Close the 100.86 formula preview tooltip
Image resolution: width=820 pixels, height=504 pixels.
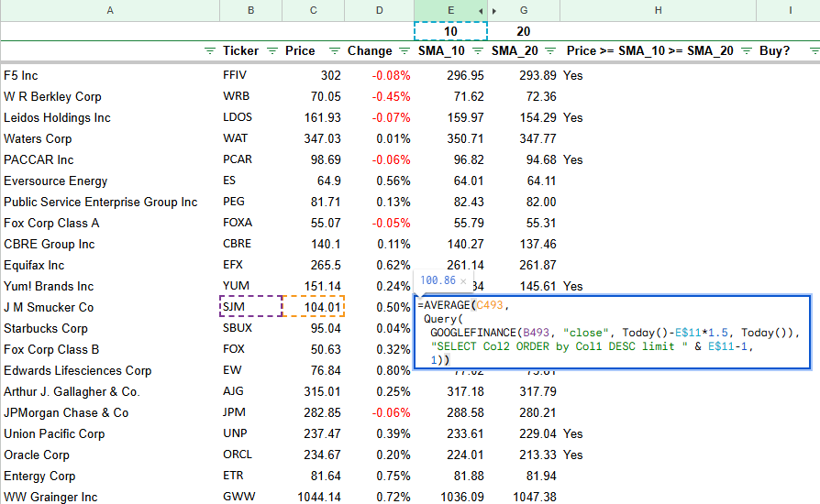463,281
